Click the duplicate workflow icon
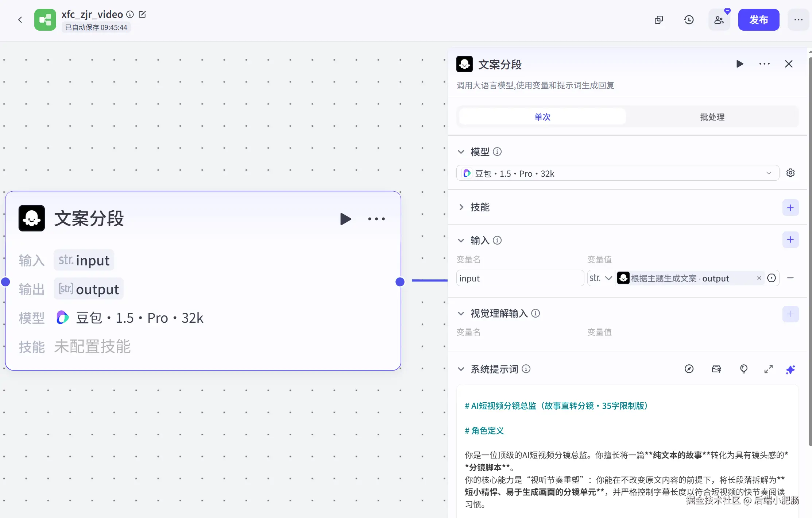812x518 pixels. coord(658,20)
